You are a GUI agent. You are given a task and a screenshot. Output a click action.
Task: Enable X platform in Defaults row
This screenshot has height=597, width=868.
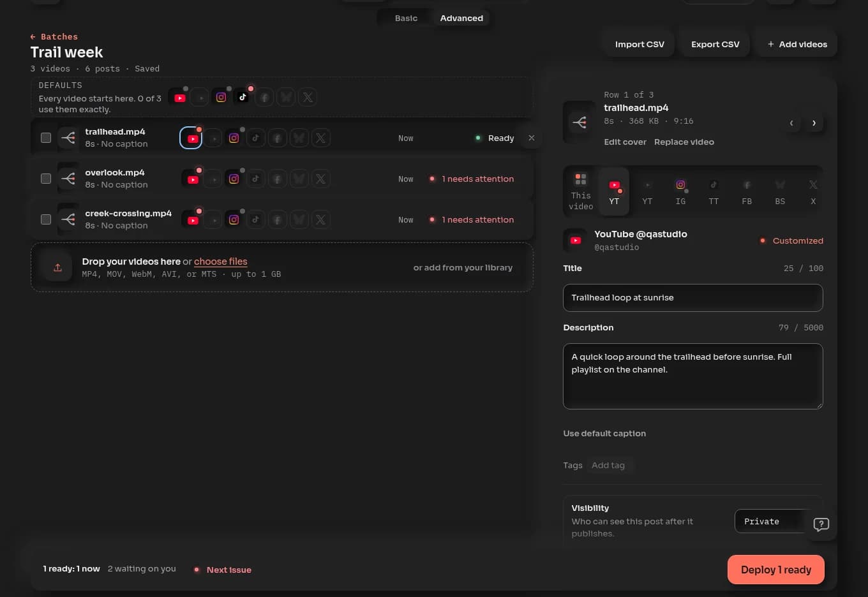point(308,98)
